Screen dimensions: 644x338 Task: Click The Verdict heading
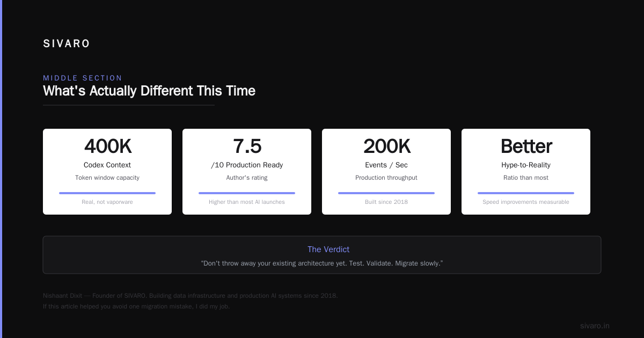(328, 249)
